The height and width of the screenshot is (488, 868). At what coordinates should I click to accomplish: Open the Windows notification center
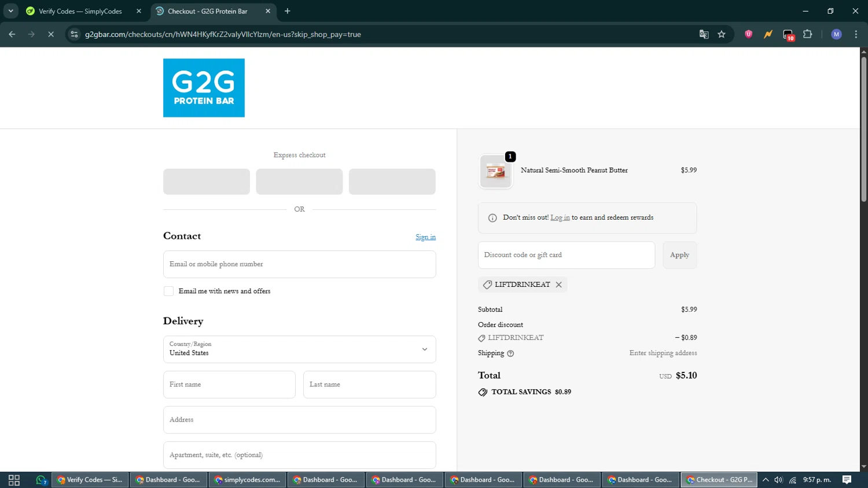(x=847, y=480)
